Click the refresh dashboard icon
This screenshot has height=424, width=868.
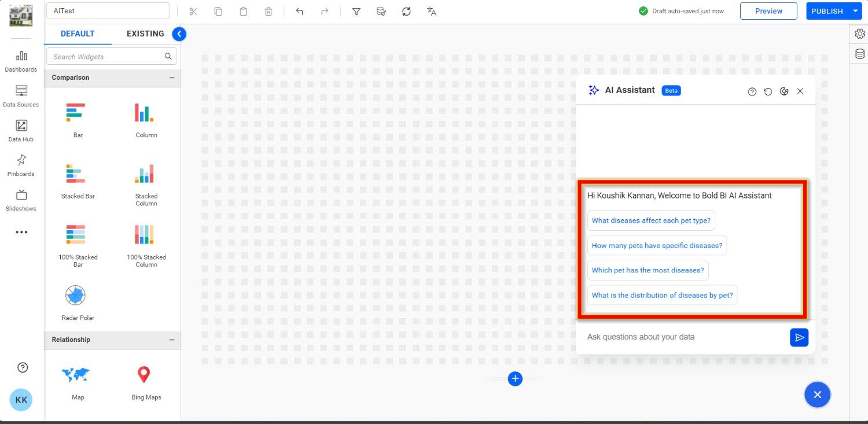(406, 11)
